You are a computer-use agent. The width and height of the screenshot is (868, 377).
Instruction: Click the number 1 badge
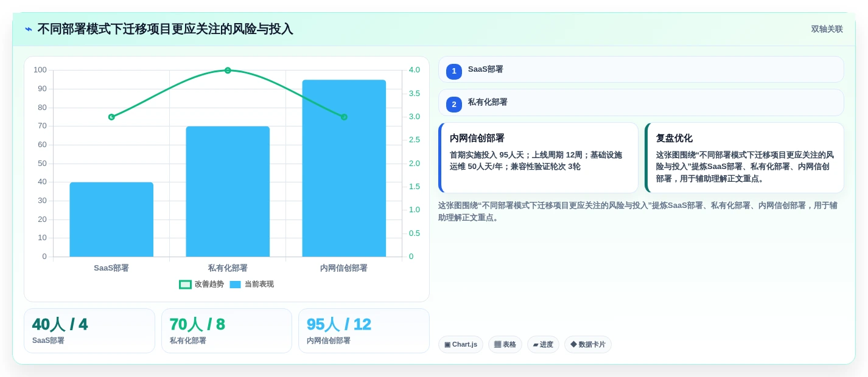[x=454, y=72]
